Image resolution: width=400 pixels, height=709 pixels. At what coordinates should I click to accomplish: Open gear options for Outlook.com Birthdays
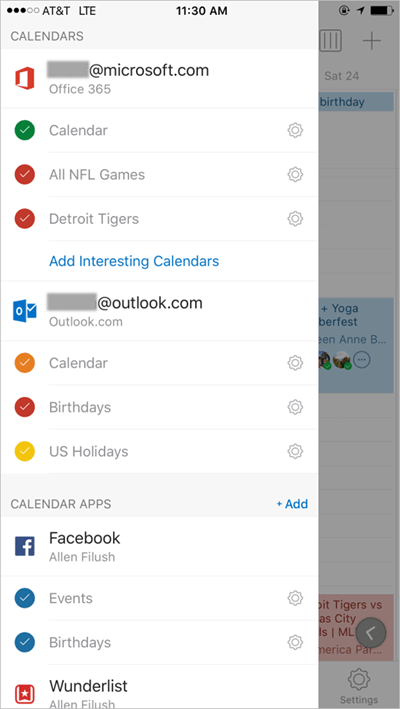pyautogui.click(x=295, y=407)
